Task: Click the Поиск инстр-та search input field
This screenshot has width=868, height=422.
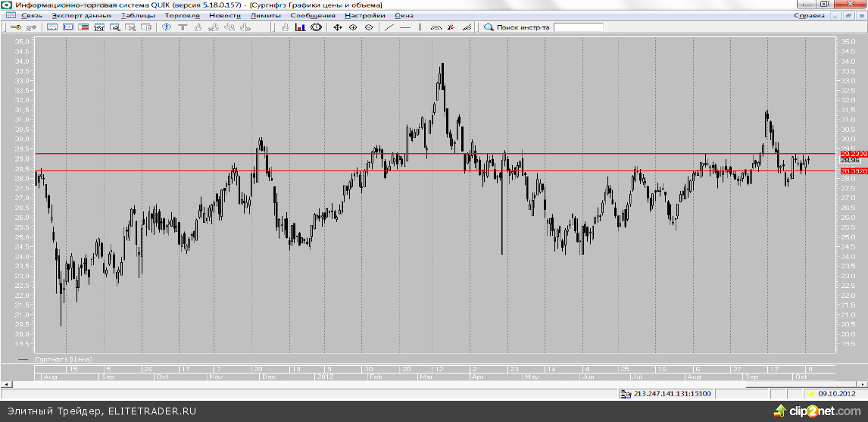Action: [579, 27]
